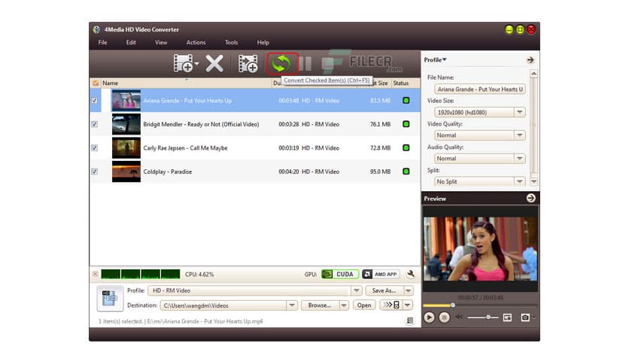The height and width of the screenshot is (364, 629).
Task: Select the Coldplay - Paradise thumbnail
Action: [126, 171]
